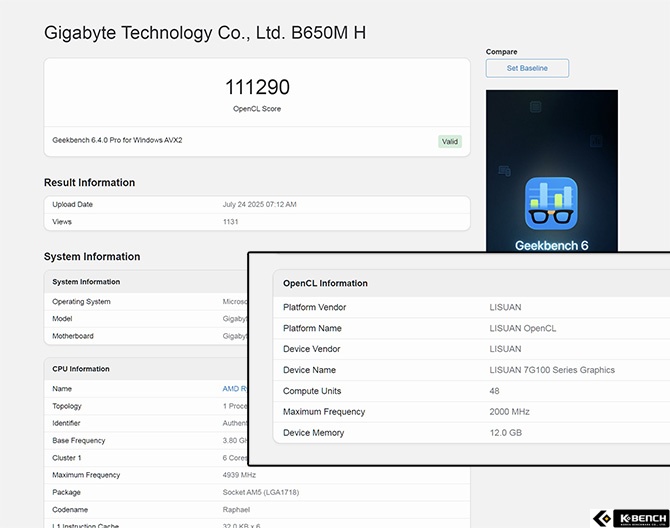670x528 pixels.
Task: Click the Views value 1131
Action: (230, 222)
